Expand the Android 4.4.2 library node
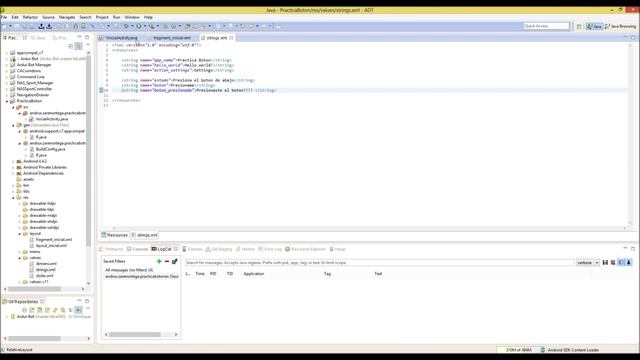This screenshot has height=360, width=640. click(x=13, y=161)
